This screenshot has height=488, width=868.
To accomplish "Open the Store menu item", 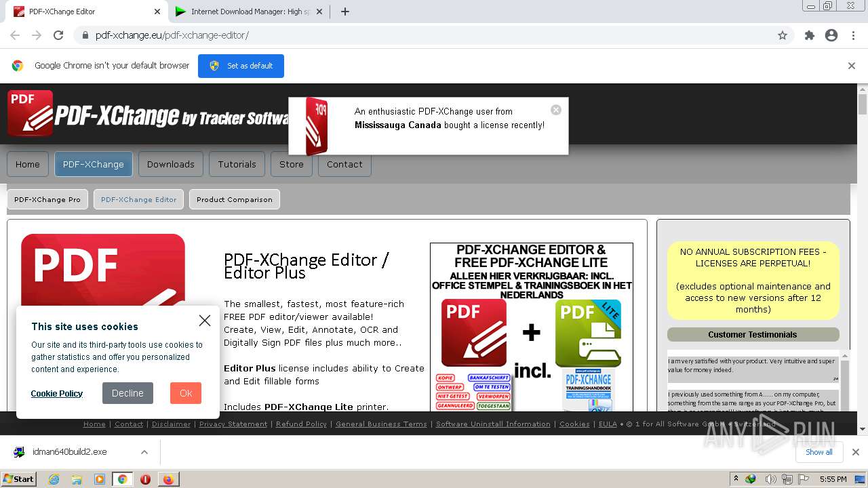I will tap(292, 164).
